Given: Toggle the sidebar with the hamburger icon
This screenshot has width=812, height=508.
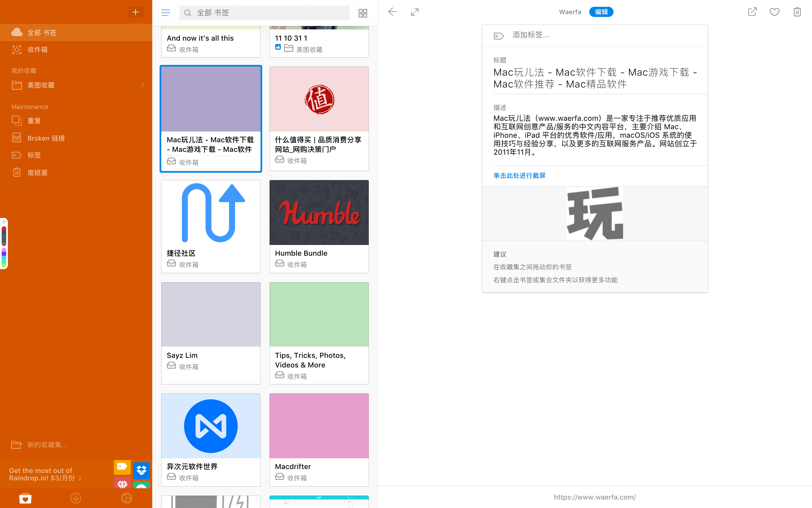Looking at the screenshot, I should click(166, 13).
